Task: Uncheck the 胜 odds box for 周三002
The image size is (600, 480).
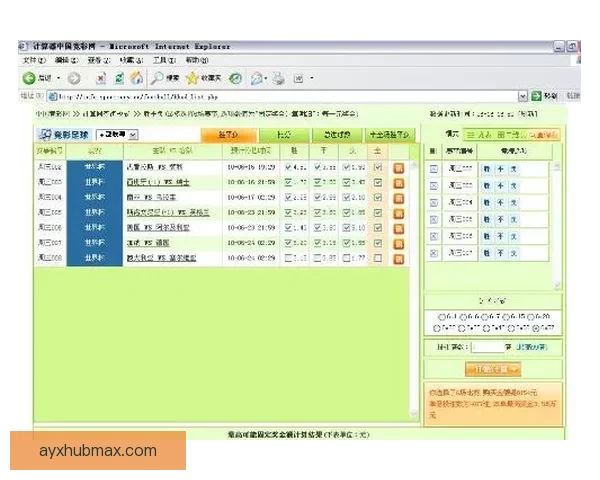Action: pos(288,167)
